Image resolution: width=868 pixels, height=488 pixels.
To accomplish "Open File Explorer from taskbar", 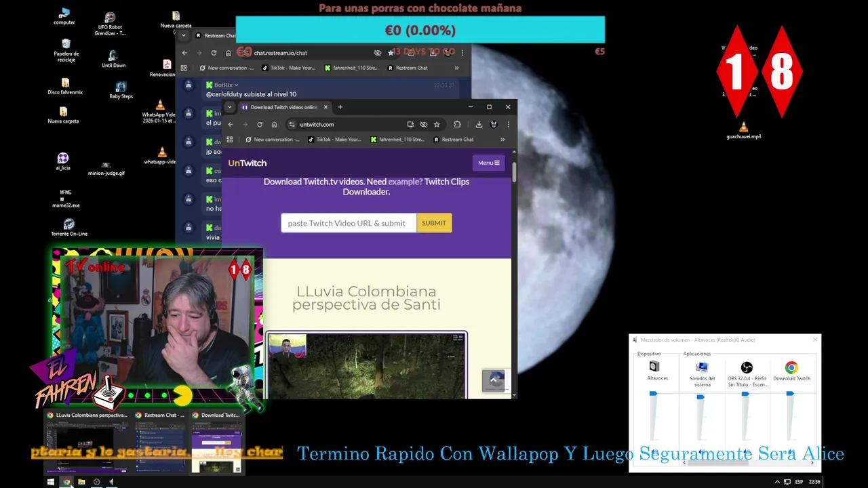I will [x=81, y=482].
